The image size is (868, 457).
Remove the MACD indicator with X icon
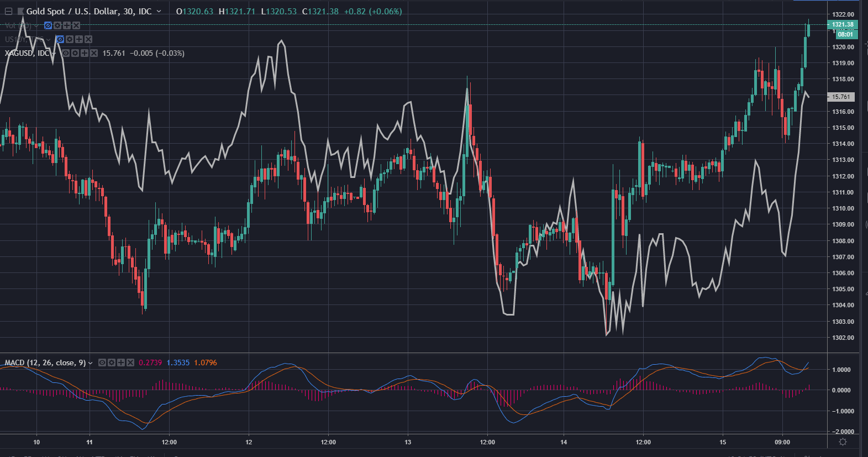[x=130, y=363]
